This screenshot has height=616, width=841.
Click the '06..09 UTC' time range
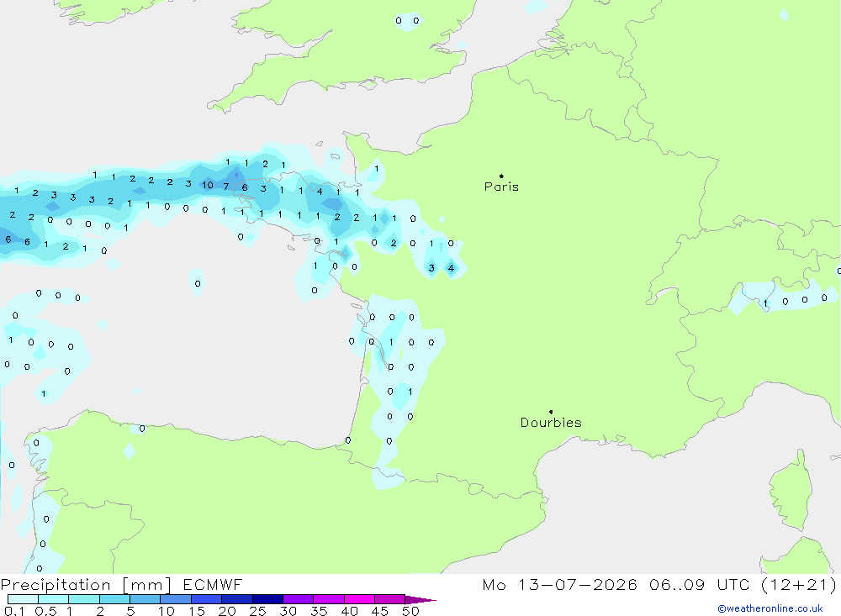pyautogui.click(x=699, y=585)
